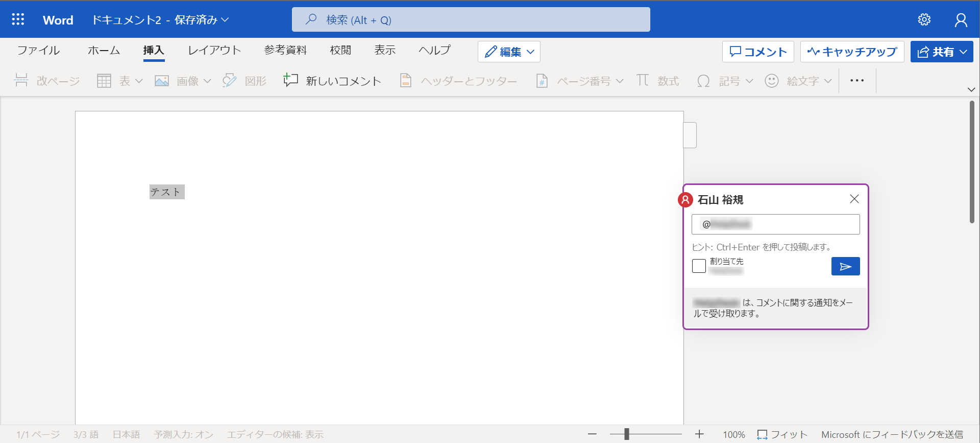Click the キャッチアップ catch up button

pyautogui.click(x=852, y=52)
